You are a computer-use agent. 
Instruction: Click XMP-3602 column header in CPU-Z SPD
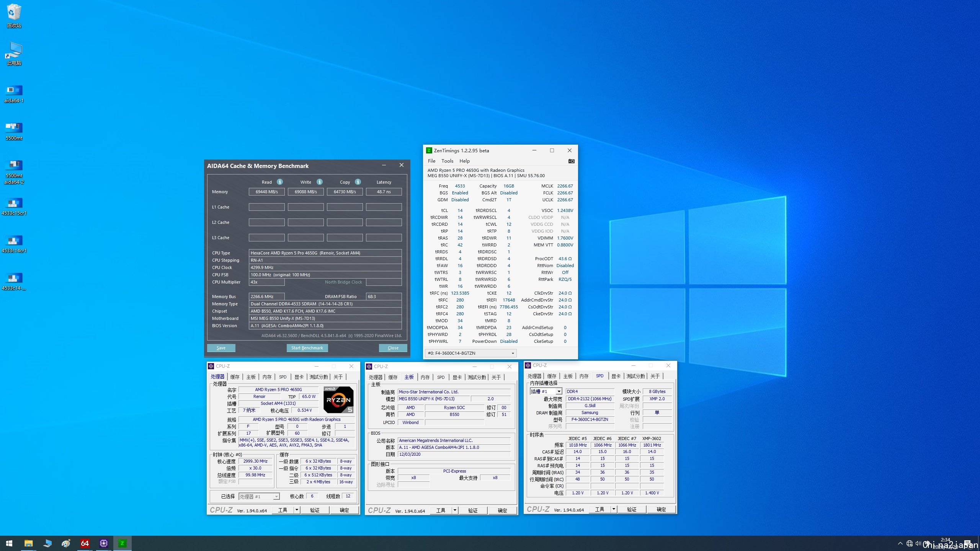point(652,439)
